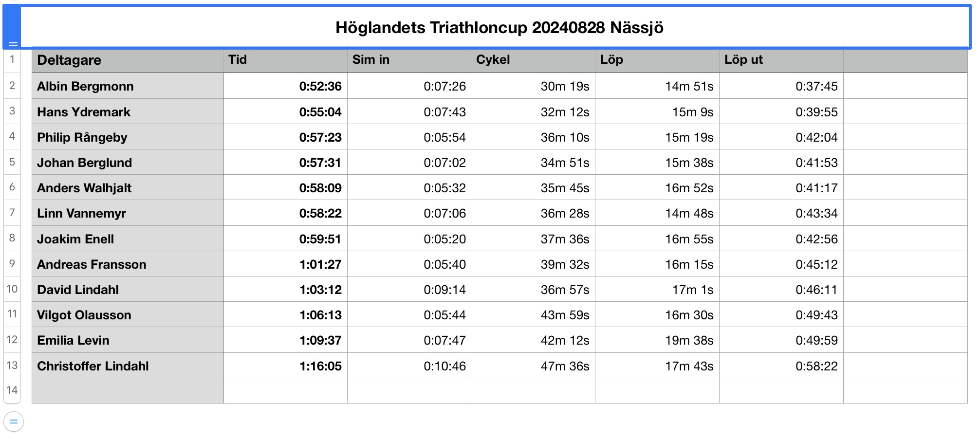Click Christoffer Lindahl's Löp ut time 0:58:22
This screenshot has width=980, height=441.
(816, 366)
